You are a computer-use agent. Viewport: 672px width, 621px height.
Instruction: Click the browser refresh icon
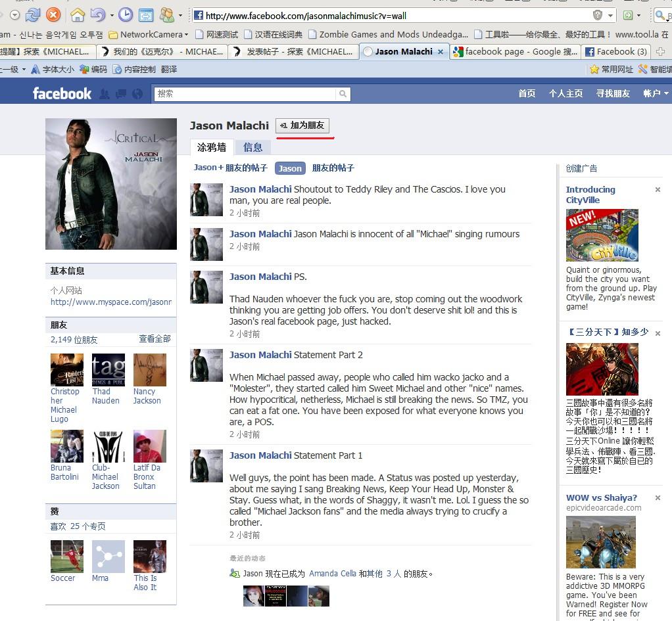[33, 15]
